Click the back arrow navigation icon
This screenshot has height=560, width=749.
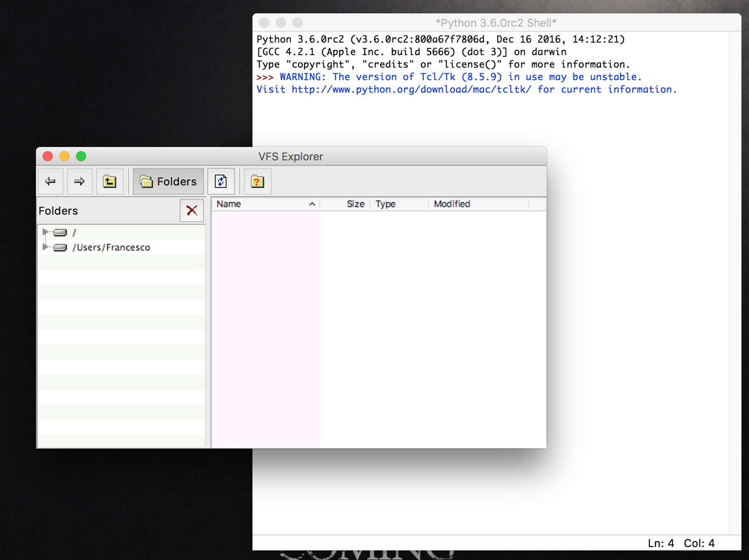[x=50, y=181]
